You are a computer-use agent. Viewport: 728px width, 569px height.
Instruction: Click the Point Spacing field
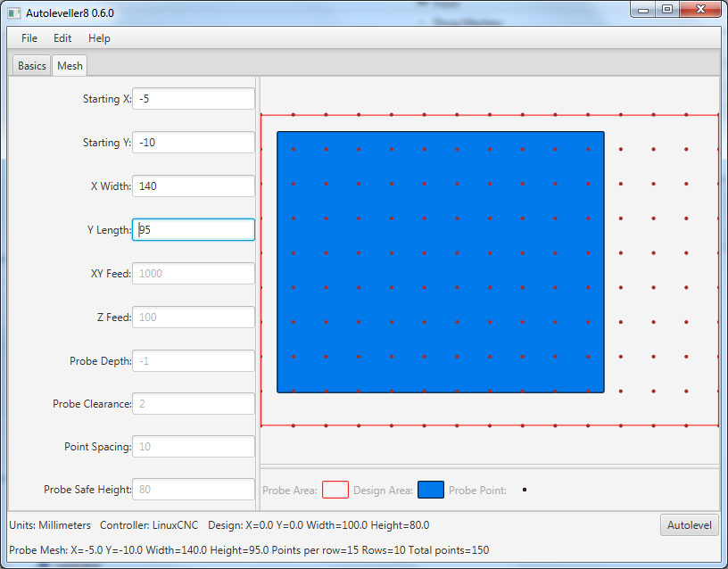point(194,447)
